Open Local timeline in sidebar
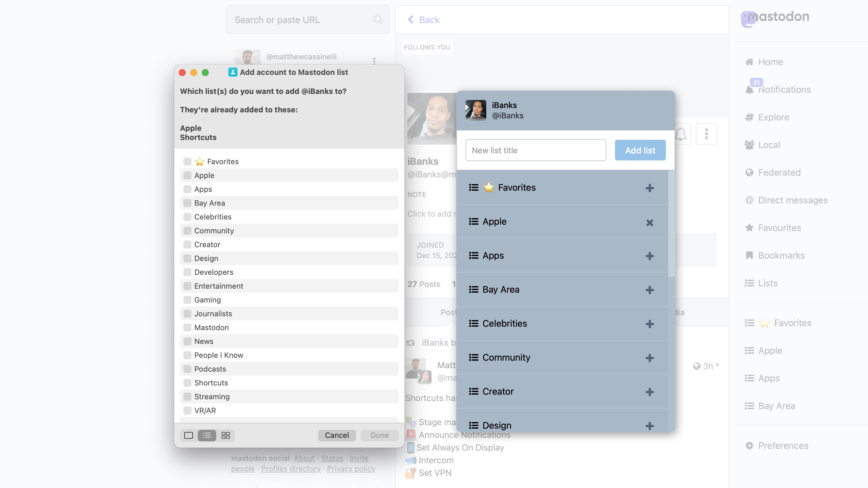The image size is (868, 488). 763,145
